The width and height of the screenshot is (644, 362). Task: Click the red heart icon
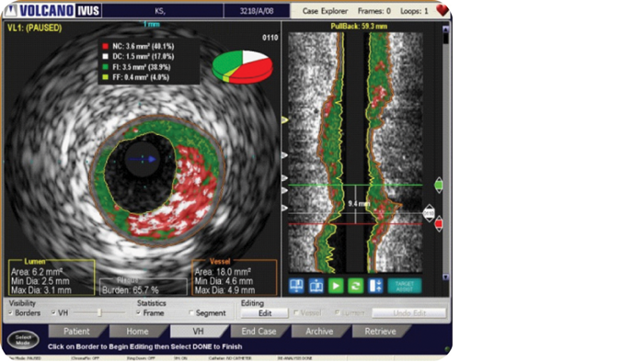443,10
